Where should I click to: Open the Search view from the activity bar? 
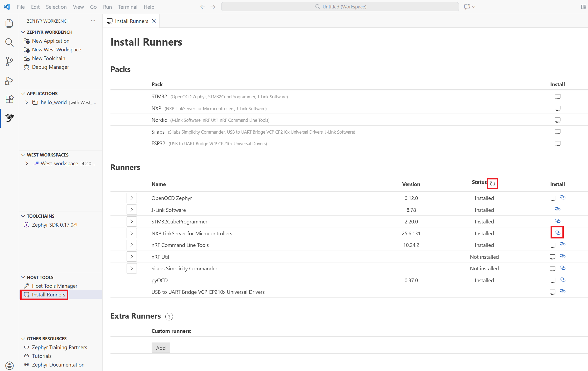9,42
